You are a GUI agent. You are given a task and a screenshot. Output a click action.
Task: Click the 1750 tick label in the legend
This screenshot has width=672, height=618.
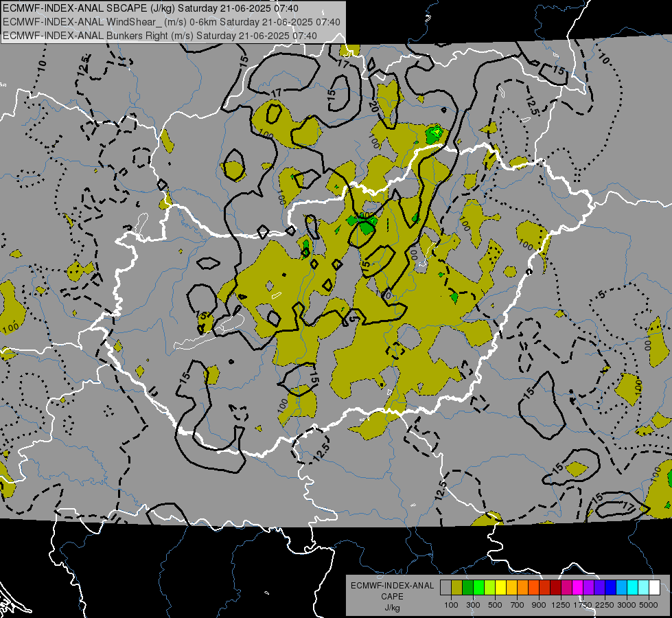click(x=583, y=605)
